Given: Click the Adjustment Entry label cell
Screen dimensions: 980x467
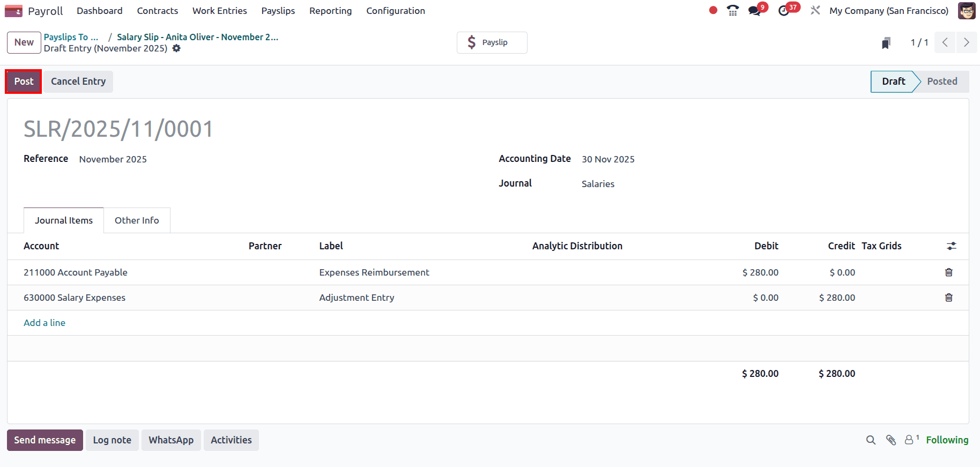Looking at the screenshot, I should point(357,298).
